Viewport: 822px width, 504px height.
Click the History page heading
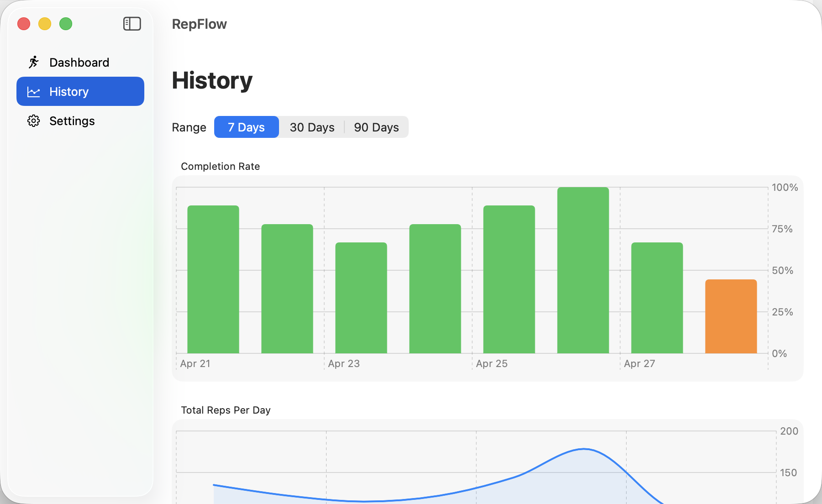tap(212, 80)
